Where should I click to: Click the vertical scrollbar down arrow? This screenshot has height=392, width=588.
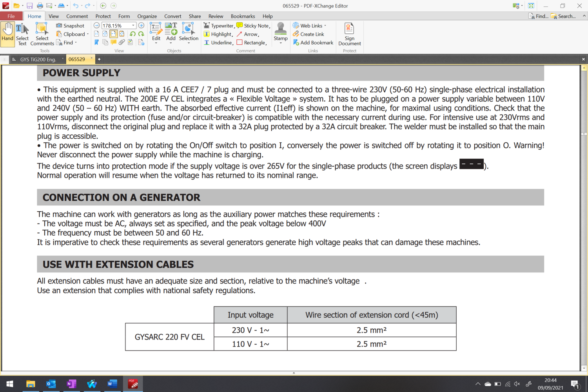[x=584, y=368]
